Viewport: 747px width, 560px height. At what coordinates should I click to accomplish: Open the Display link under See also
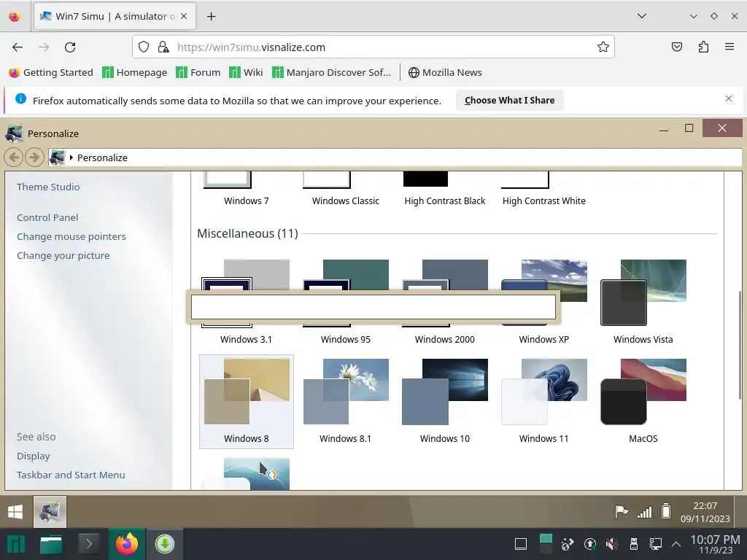[34, 456]
